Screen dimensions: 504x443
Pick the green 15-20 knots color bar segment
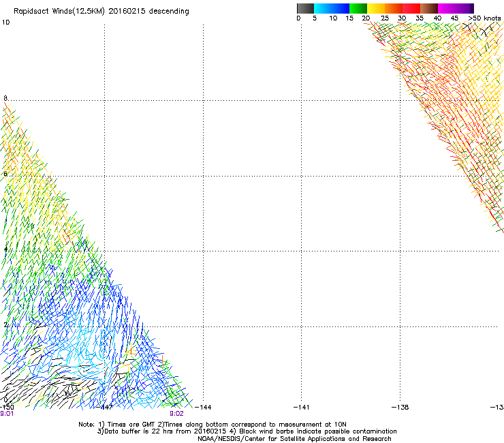click(358, 8)
